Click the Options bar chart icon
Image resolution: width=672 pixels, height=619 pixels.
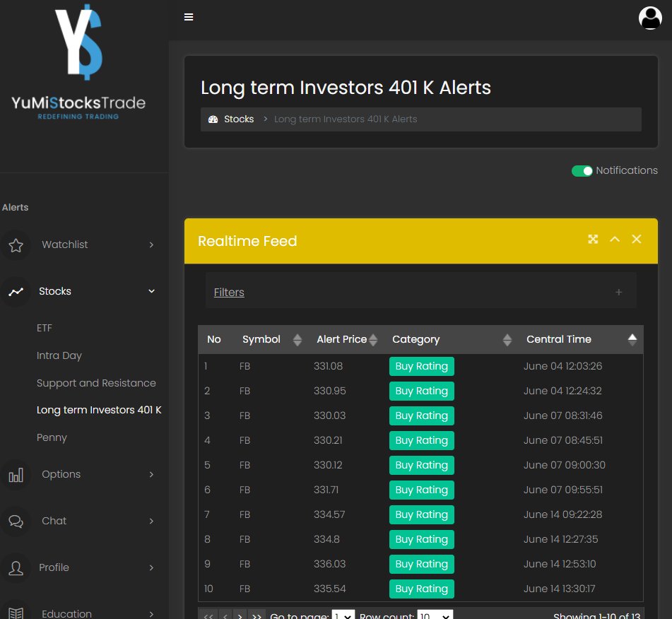click(16, 475)
